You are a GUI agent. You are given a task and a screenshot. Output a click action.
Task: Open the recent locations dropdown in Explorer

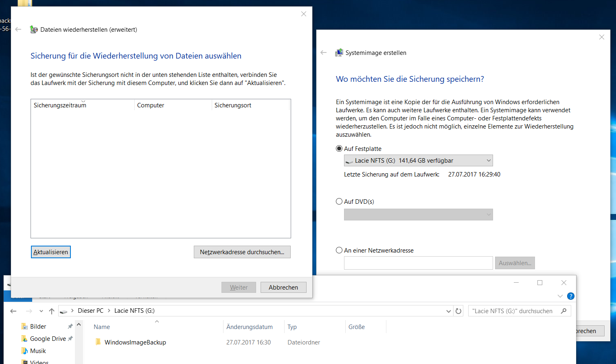[x=41, y=311]
